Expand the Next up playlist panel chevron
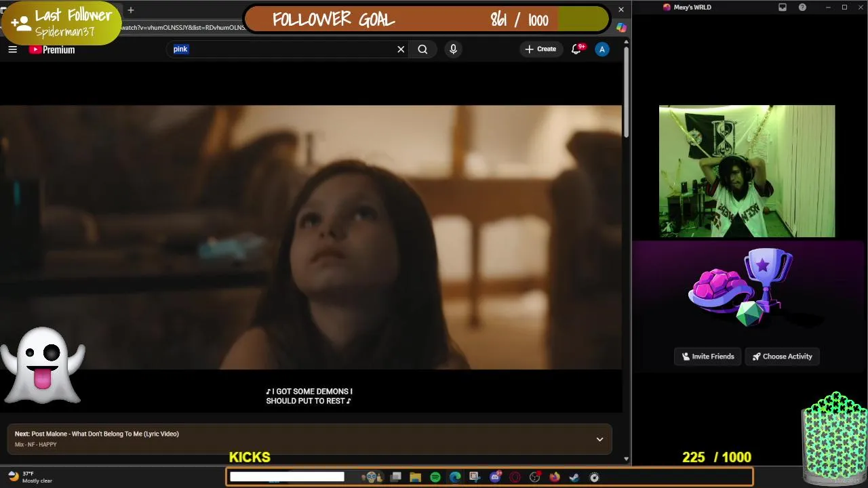 pyautogui.click(x=599, y=439)
